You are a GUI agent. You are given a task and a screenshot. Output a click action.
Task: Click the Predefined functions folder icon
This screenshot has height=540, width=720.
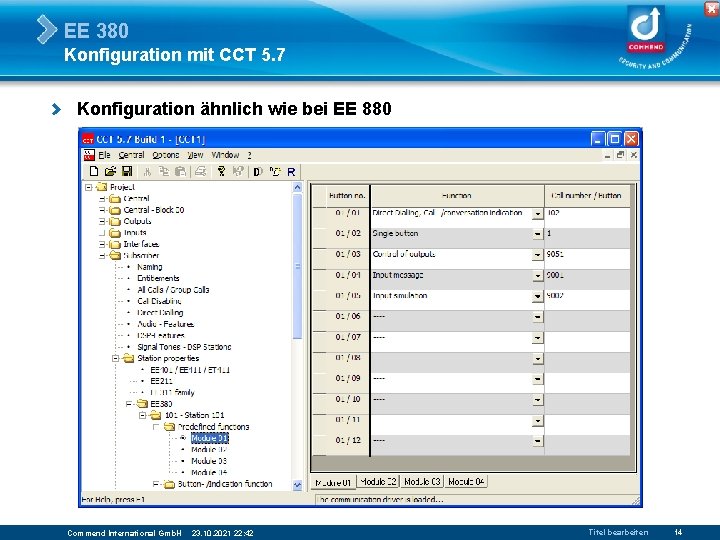click(169, 427)
